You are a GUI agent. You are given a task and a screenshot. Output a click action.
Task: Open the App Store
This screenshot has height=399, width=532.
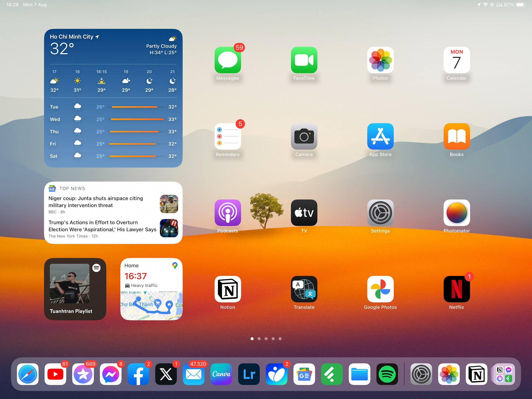pyautogui.click(x=380, y=136)
